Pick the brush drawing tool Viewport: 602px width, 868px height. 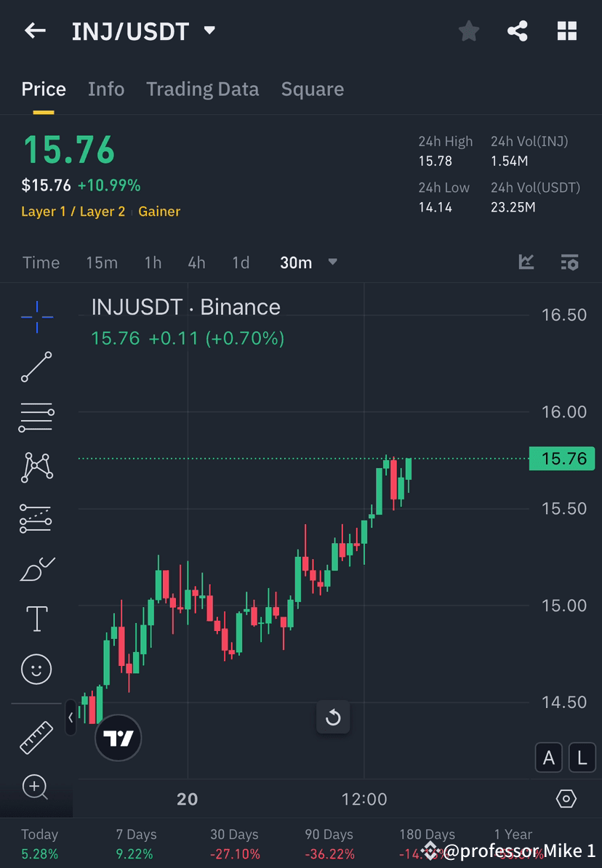(36, 568)
